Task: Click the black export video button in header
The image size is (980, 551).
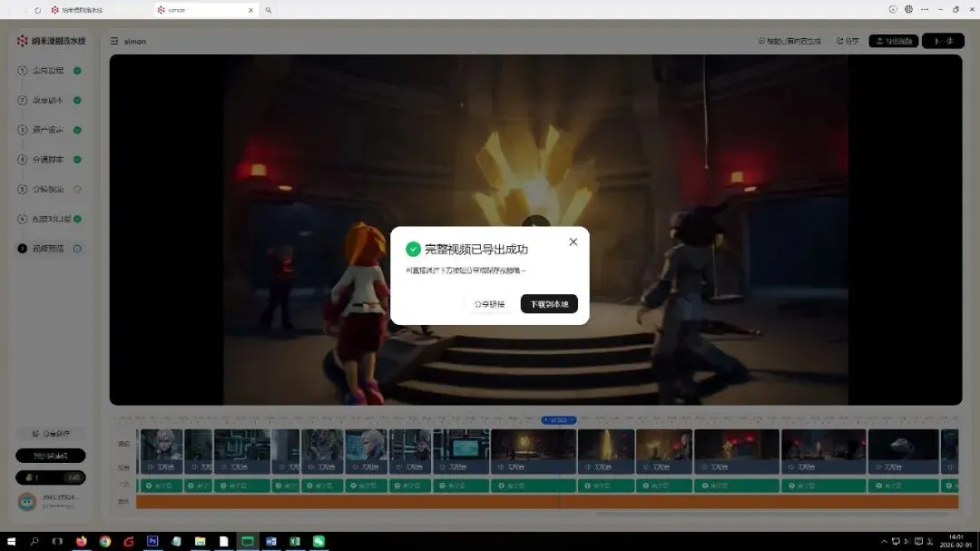Action: point(894,41)
